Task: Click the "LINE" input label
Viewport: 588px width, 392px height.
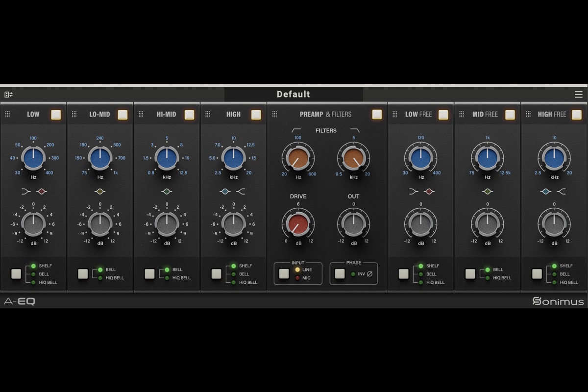Action: [307, 270]
